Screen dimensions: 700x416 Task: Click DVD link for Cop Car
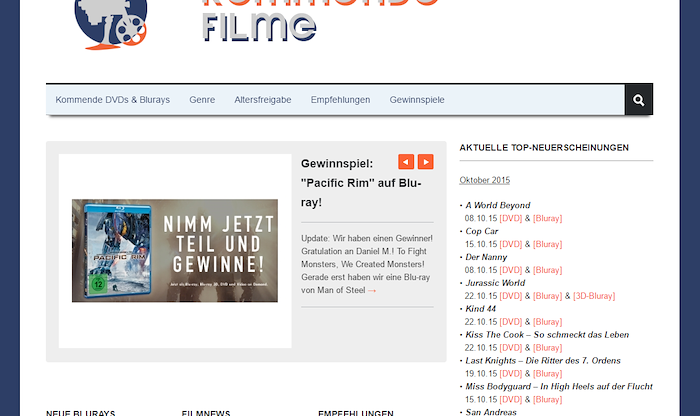coord(511,244)
